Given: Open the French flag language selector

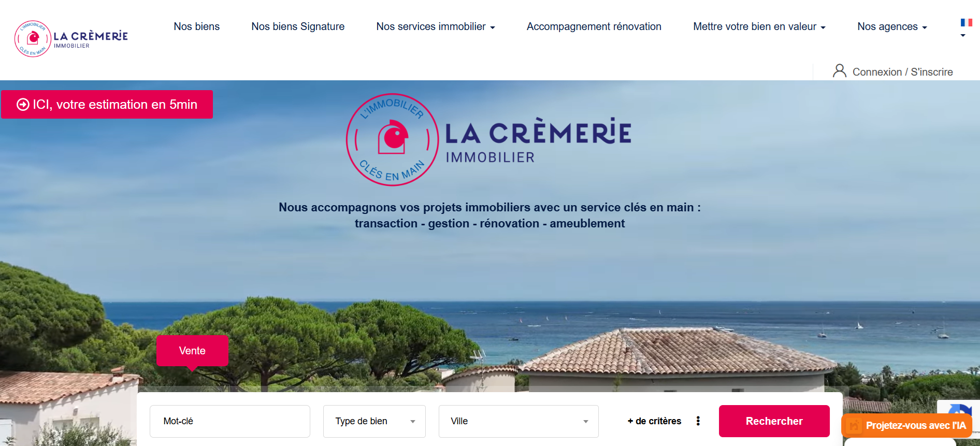Looking at the screenshot, I should click(x=966, y=28).
